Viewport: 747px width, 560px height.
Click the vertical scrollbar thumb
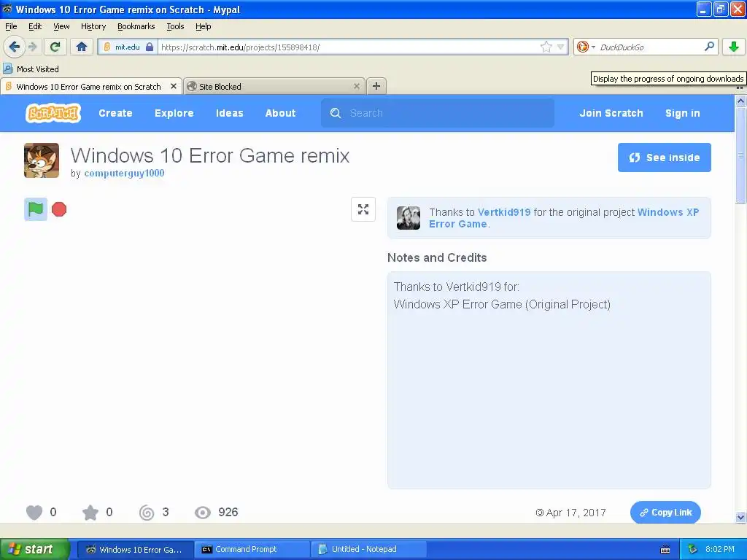click(740, 155)
